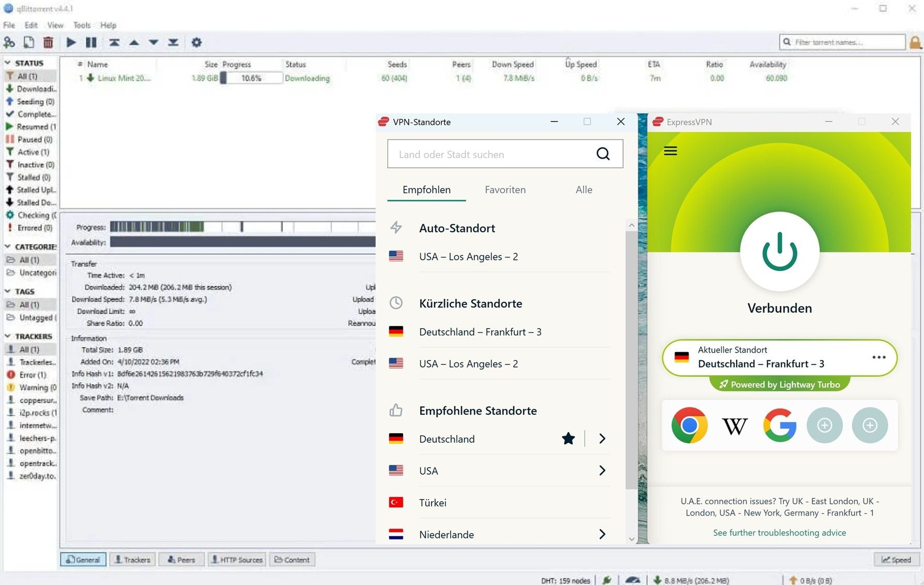Open the File menu
Viewport: 924px width, 585px height.
coord(9,25)
